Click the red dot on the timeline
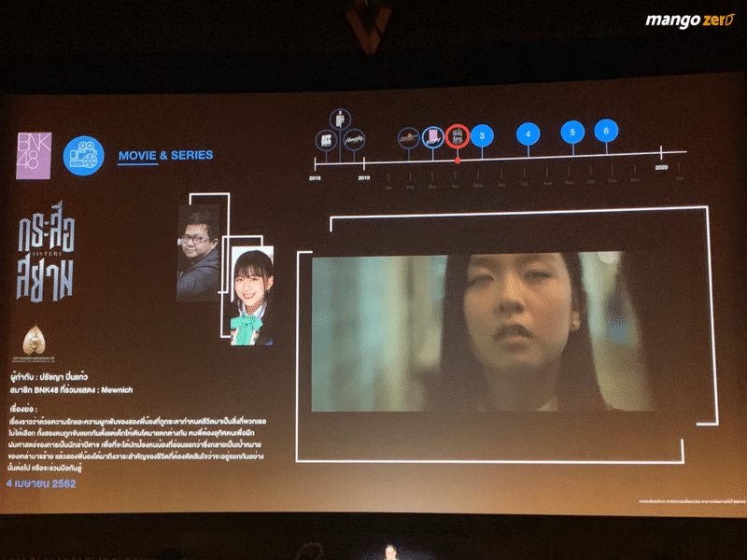Screen dimensions: 747x560 pyautogui.click(x=458, y=161)
